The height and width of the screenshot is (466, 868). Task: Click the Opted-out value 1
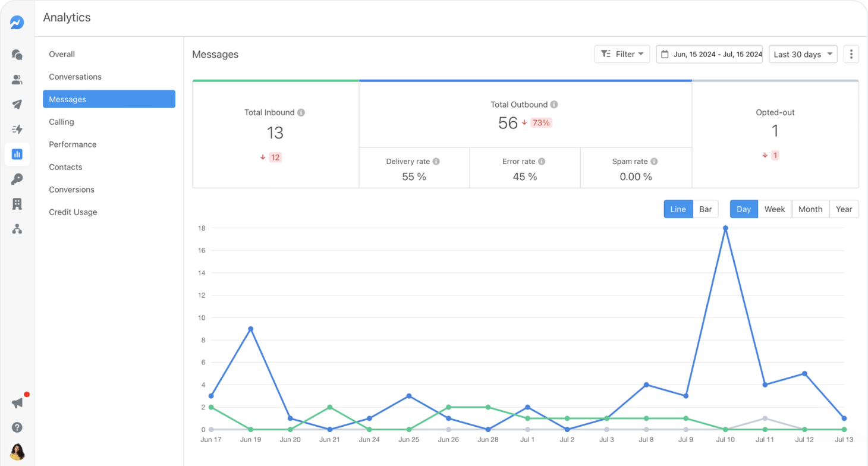point(775,131)
